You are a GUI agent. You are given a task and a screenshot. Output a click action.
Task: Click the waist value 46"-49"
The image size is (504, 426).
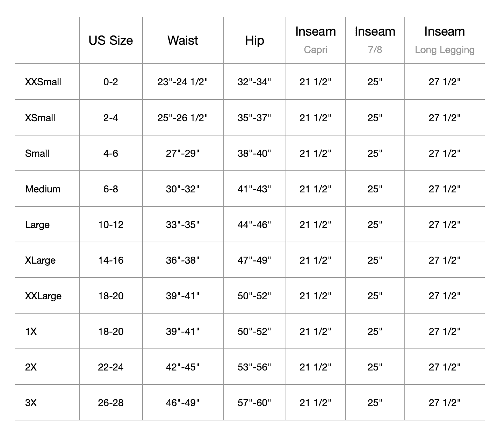click(183, 403)
